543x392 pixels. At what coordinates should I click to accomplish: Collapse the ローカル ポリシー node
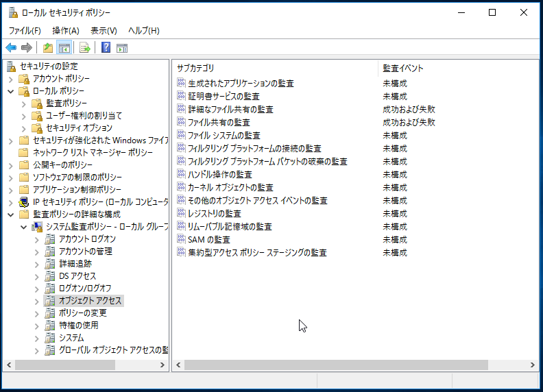coord(11,91)
